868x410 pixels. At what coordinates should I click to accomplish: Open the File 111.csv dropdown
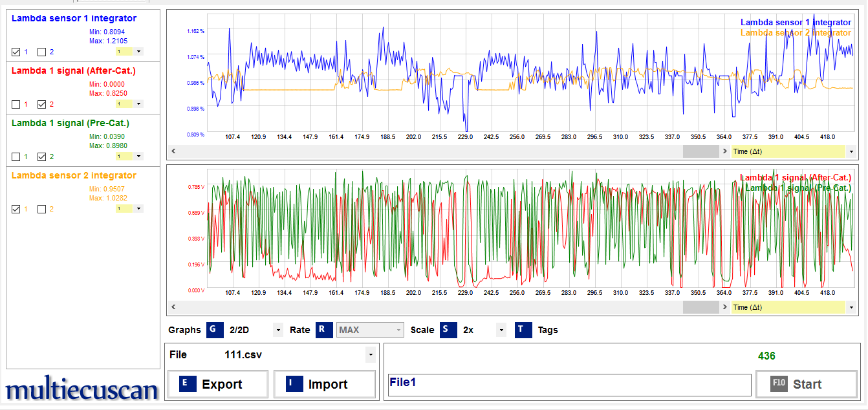[370, 354]
